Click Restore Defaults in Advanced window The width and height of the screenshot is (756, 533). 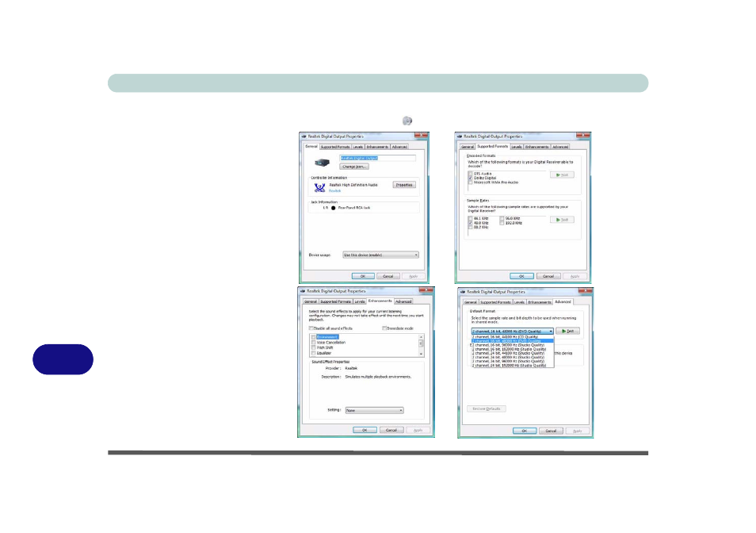[x=487, y=408]
